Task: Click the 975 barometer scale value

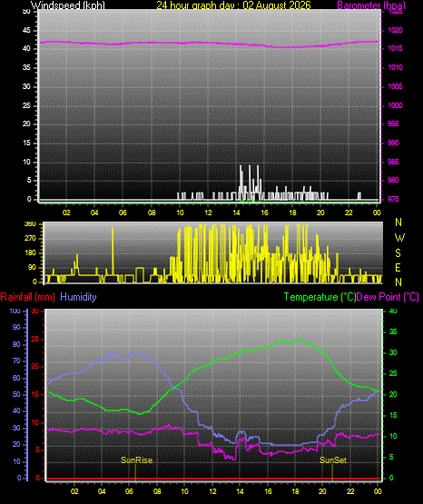Action: click(x=393, y=199)
